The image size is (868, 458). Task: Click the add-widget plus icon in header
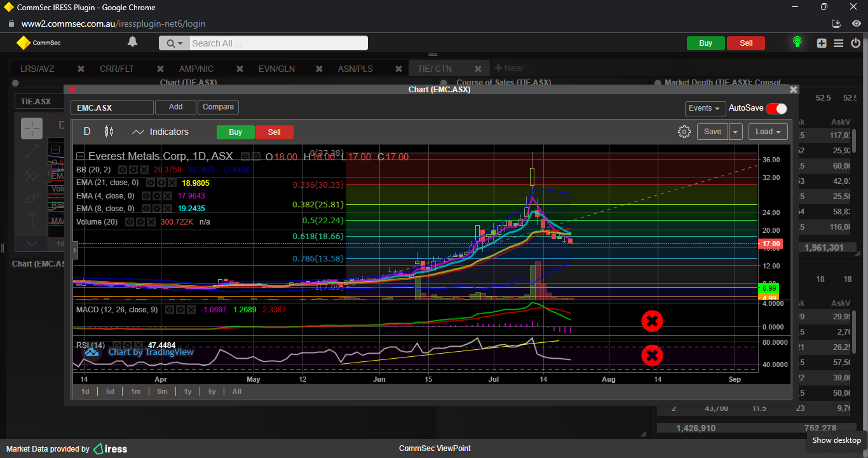click(822, 43)
